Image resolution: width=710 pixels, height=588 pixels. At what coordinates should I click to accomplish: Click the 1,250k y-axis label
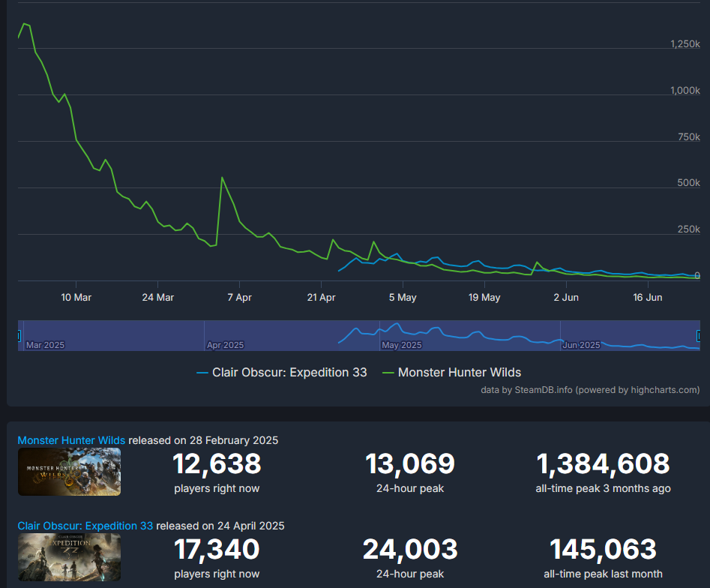click(x=685, y=44)
